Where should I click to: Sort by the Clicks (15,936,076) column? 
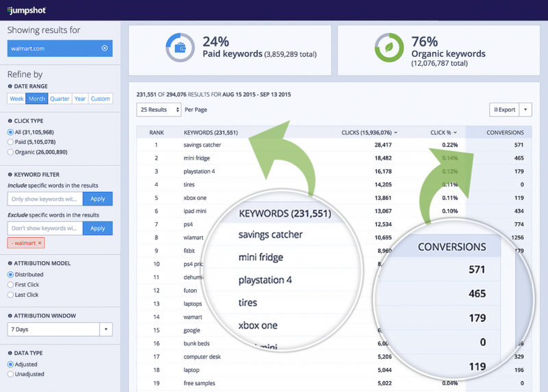tap(369, 132)
